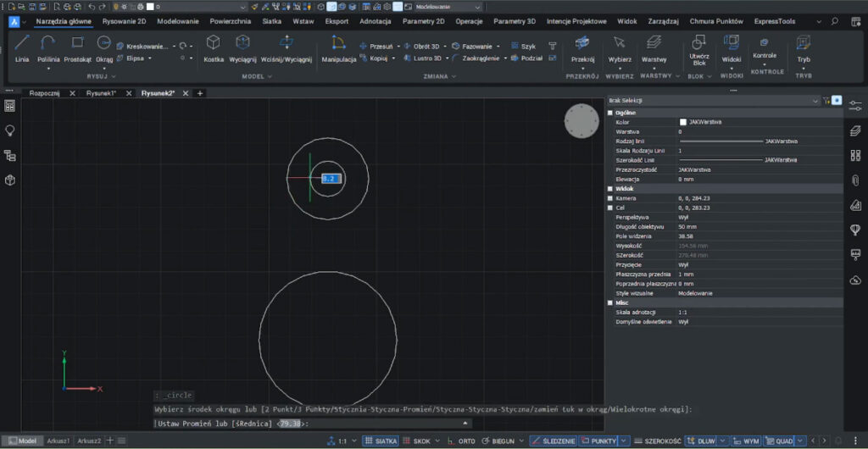Click the command line input field
Image resolution: width=868 pixels, height=449 pixels.
click(313, 424)
